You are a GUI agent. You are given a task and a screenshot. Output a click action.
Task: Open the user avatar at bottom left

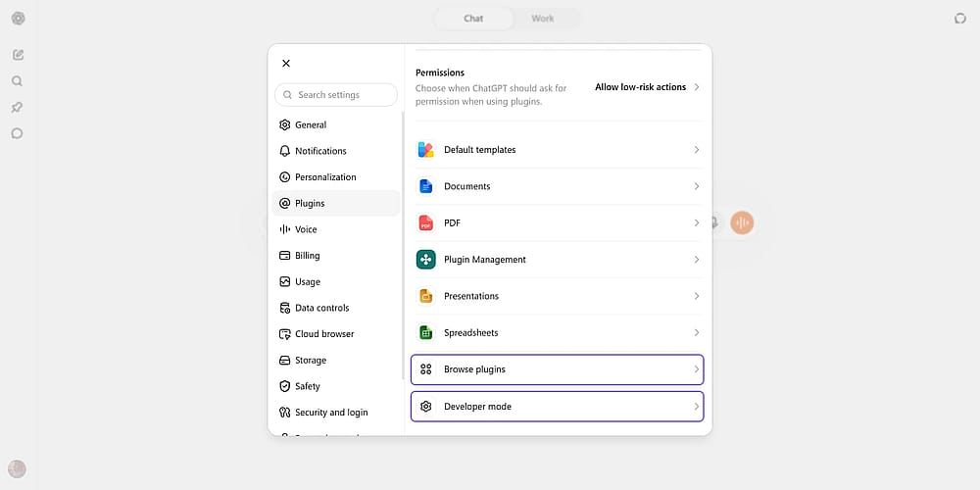(17, 468)
